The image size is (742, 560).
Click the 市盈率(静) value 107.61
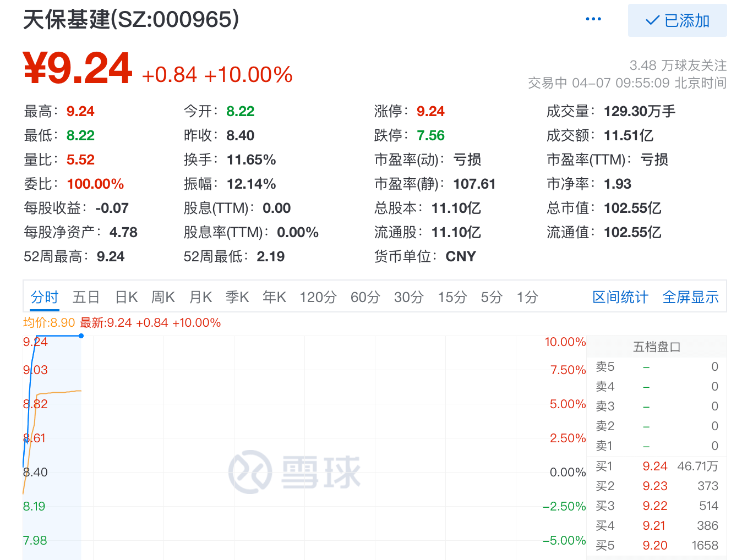pos(474,184)
